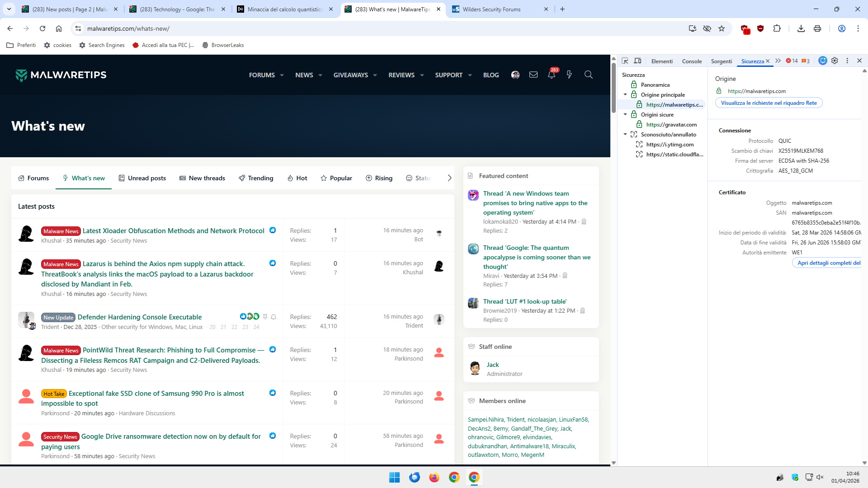Expand the GIVEAWAYS navigation dropdown arrow
The image size is (868, 488).
pos(375,75)
